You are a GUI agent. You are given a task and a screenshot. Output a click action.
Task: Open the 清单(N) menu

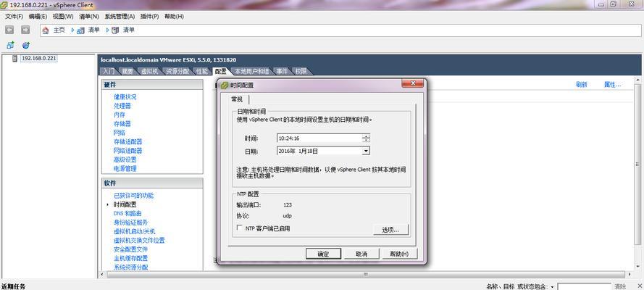89,17
